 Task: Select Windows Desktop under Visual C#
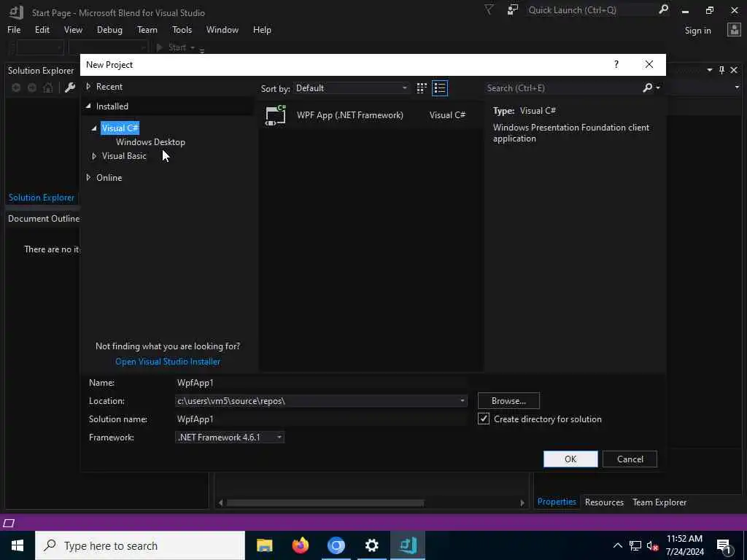150,142
